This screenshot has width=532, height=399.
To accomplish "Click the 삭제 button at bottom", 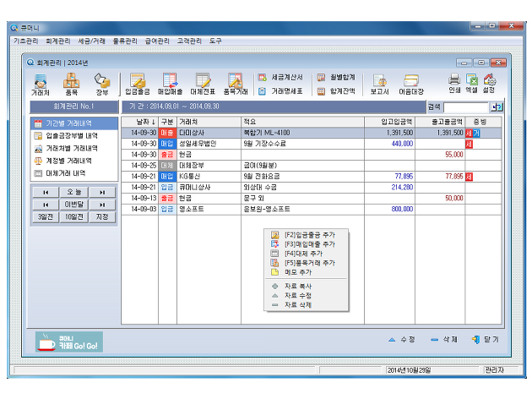I will [x=444, y=339].
